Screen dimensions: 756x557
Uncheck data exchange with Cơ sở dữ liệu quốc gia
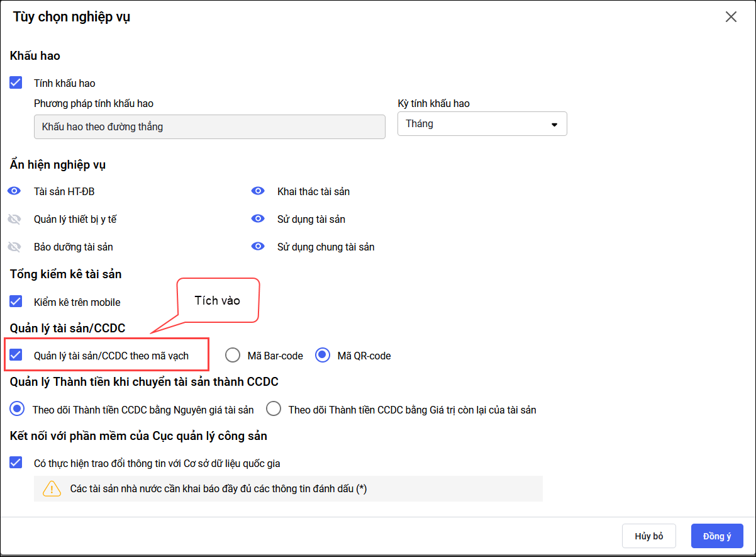pyautogui.click(x=16, y=463)
